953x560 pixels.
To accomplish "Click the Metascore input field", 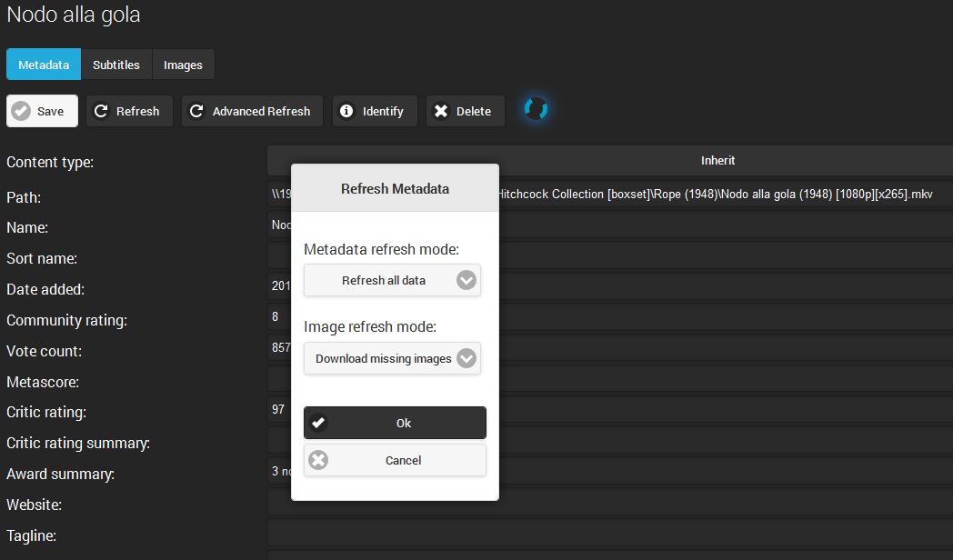I will [609, 379].
